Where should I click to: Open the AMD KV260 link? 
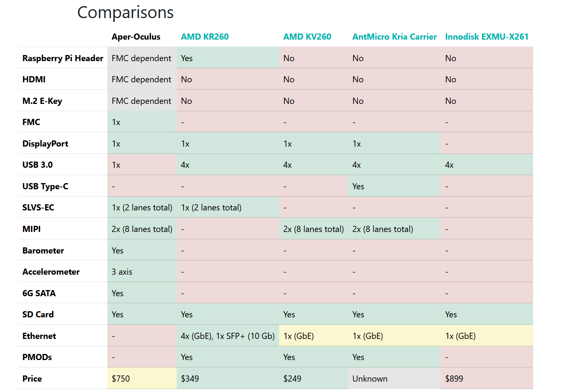click(307, 37)
